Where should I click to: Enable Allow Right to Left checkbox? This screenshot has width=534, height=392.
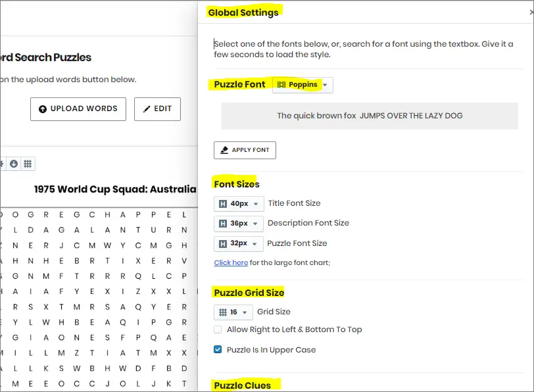point(218,330)
